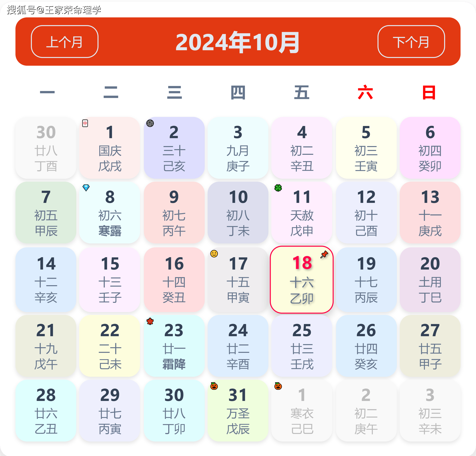Select October 22 二十 己未 cell
The image size is (476, 456).
coord(110,346)
